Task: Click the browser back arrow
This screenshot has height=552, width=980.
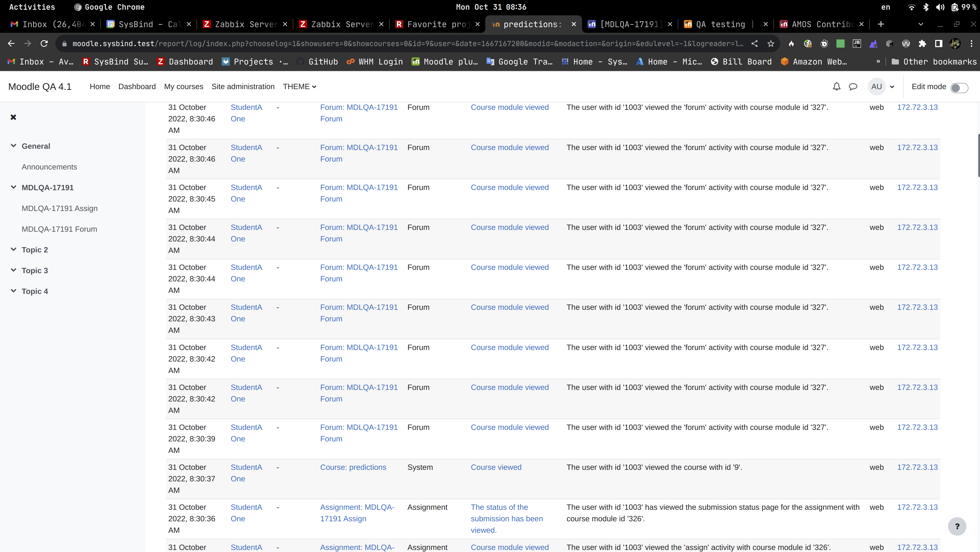Action: [11, 44]
